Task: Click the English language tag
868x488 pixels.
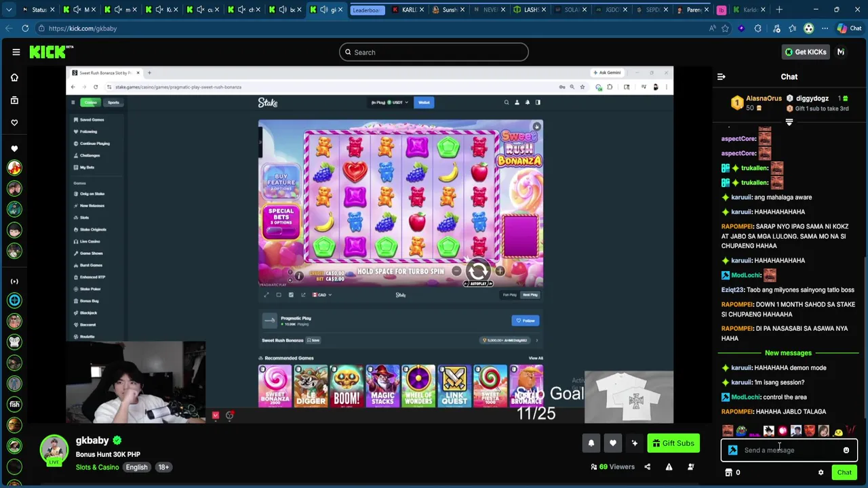Action: point(136,467)
